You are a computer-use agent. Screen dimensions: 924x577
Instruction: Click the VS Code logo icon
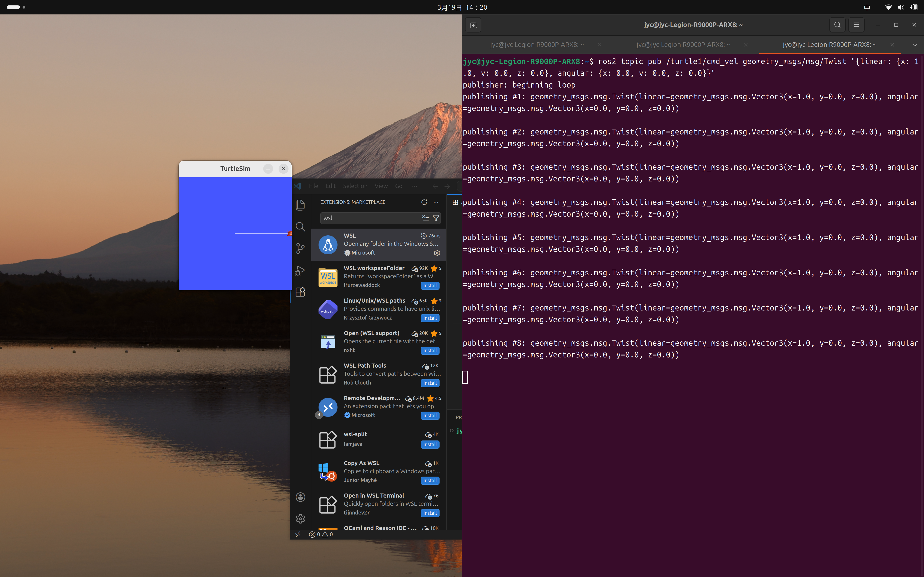pos(298,186)
